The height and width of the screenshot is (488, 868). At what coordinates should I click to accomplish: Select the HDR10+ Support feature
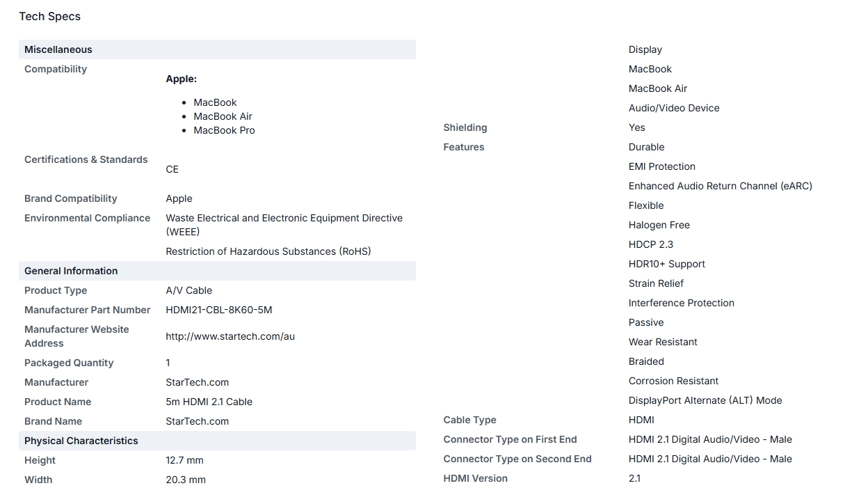[667, 264]
